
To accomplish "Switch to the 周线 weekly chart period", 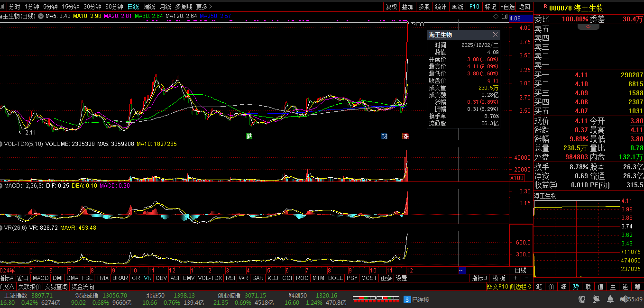I will [x=149, y=7].
